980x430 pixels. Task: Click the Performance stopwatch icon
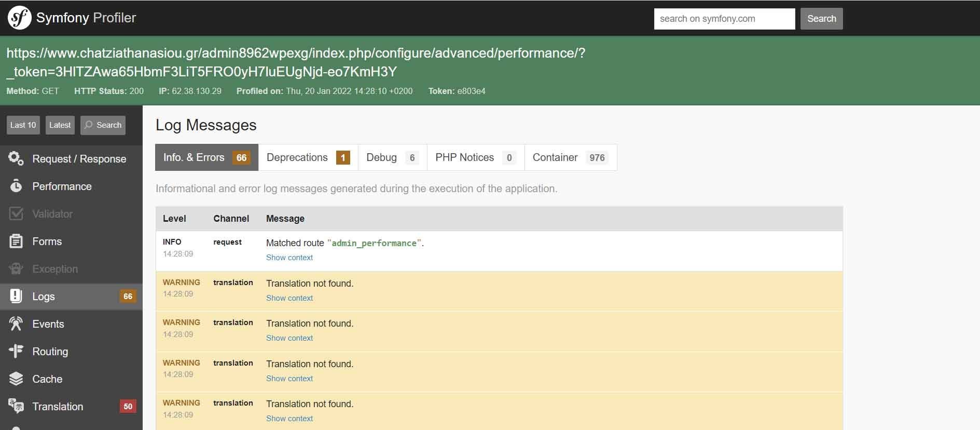16,186
